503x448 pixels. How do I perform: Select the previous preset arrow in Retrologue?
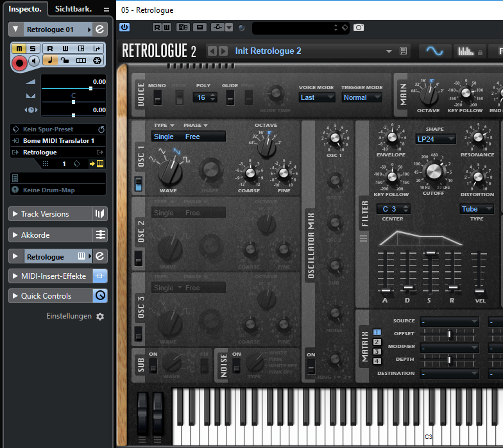pyautogui.click(x=212, y=51)
